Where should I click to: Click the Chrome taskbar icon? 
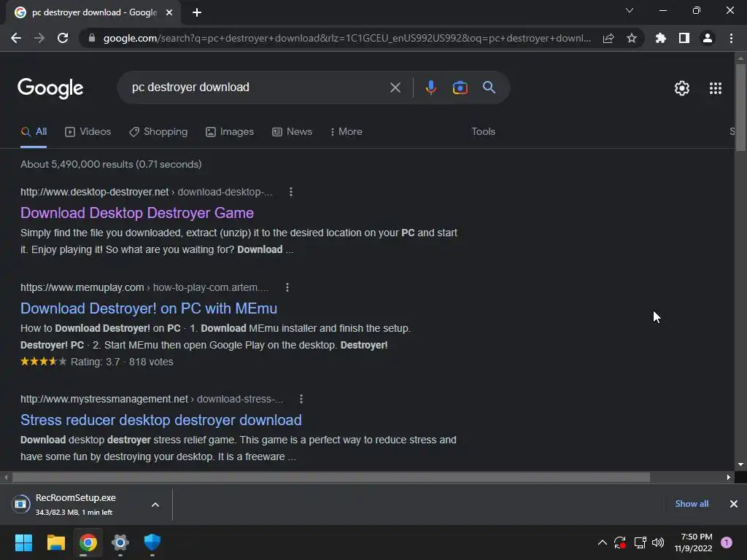coord(88,542)
